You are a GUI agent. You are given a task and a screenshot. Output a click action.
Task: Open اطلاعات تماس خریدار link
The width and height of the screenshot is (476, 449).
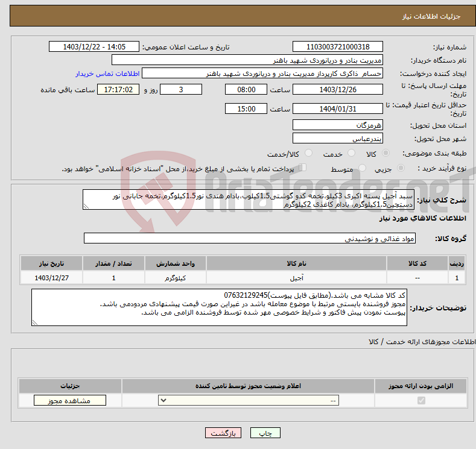[x=107, y=74]
